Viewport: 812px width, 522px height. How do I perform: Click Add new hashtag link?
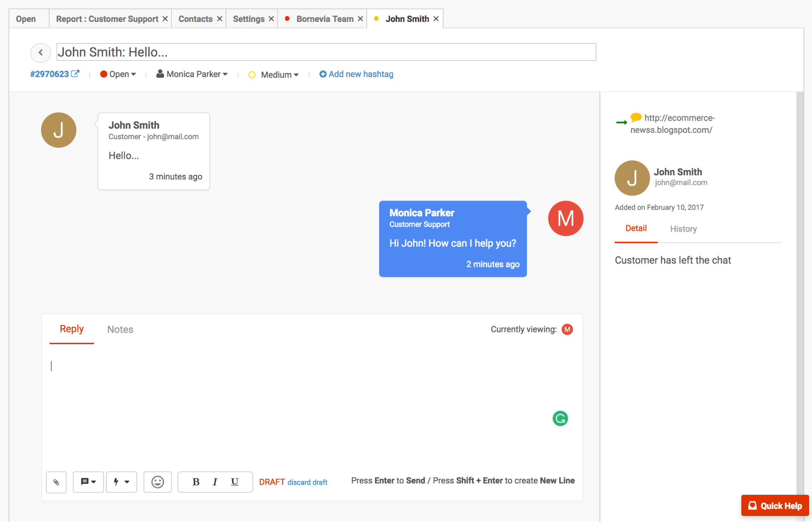click(356, 74)
